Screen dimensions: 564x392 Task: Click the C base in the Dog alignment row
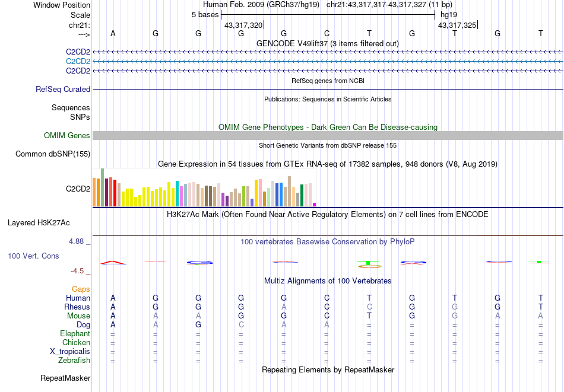241,325
